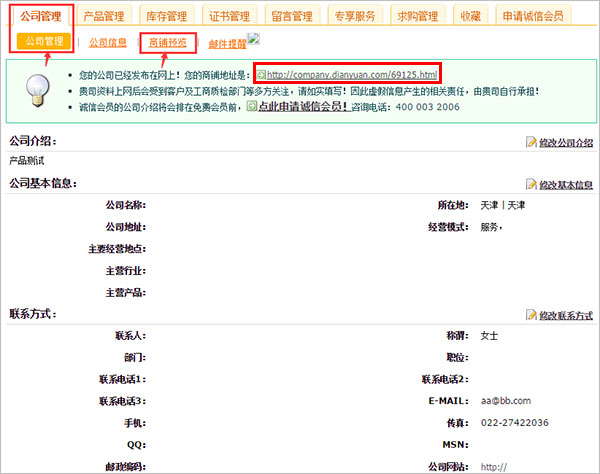The width and height of the screenshot is (600, 474).
Task: Select the 留言管理 tab
Action: 293,16
